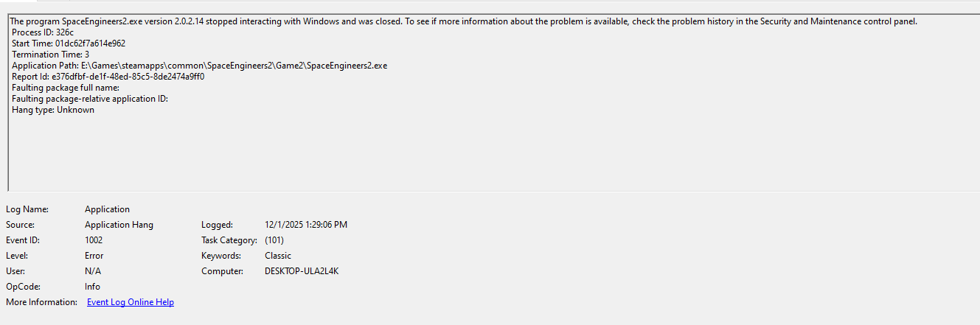
Task: Click the Faulting package-relative application ID line
Action: click(90, 99)
